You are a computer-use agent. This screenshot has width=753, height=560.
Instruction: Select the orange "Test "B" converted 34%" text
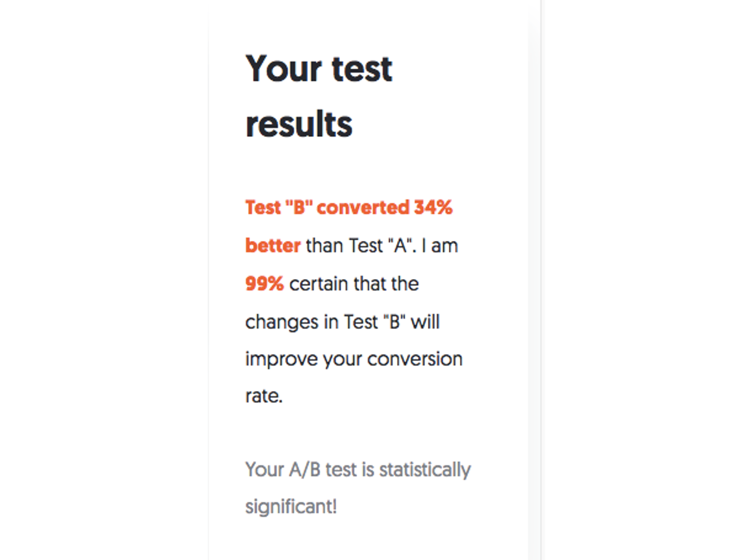[349, 208]
